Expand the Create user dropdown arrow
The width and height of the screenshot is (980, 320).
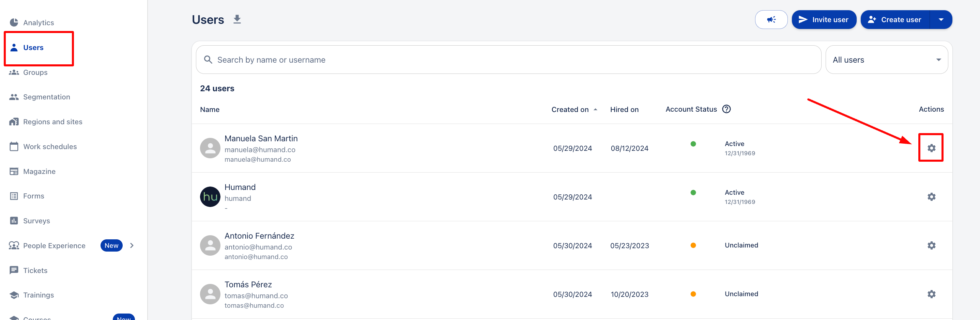tap(940, 20)
